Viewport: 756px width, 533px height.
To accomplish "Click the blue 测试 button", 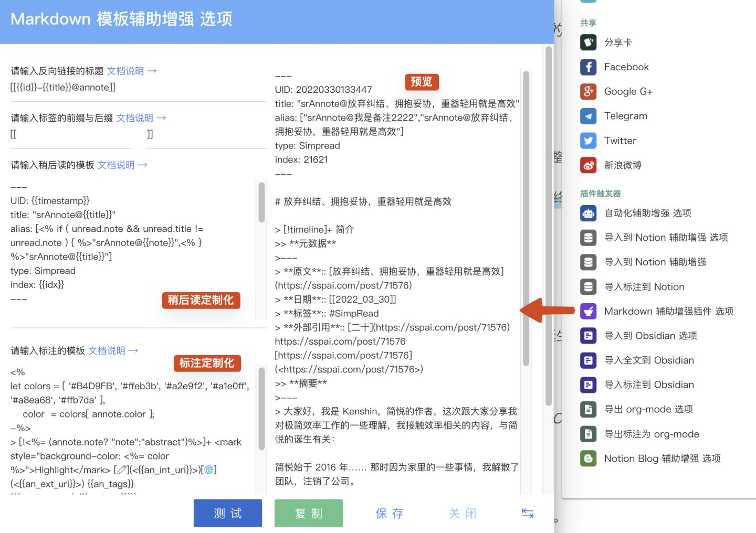I will (228, 513).
